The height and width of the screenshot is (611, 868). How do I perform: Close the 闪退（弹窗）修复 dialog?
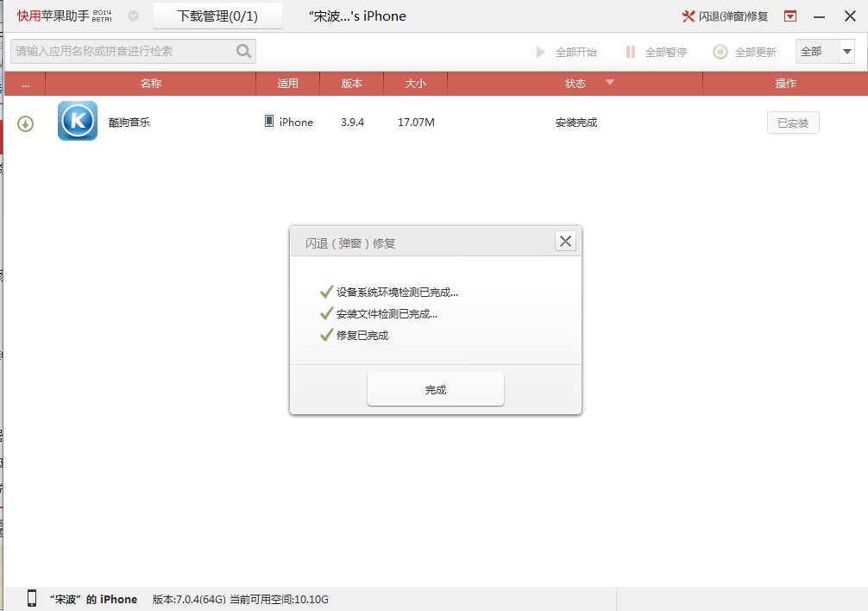tap(565, 242)
